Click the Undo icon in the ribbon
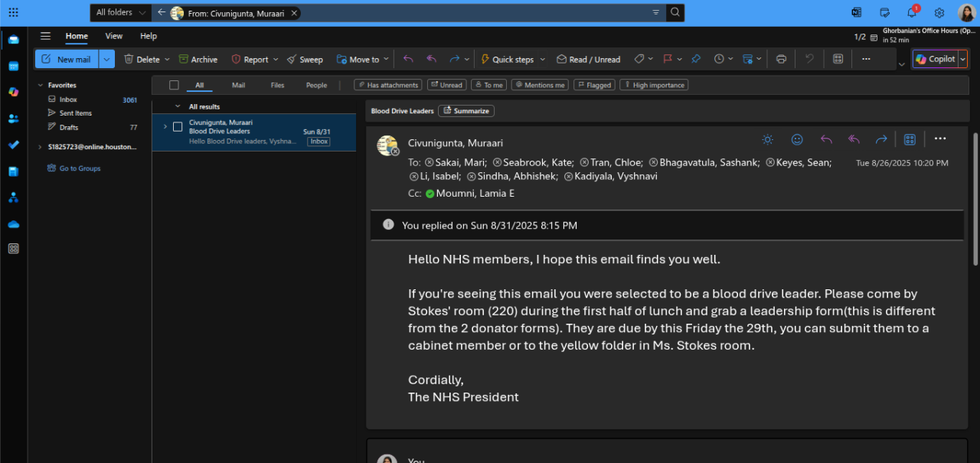Screen dimensions: 980x463 [x=809, y=59]
